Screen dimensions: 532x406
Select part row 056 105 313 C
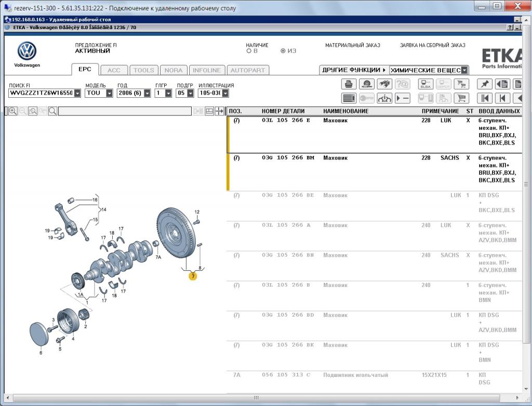[374, 382]
